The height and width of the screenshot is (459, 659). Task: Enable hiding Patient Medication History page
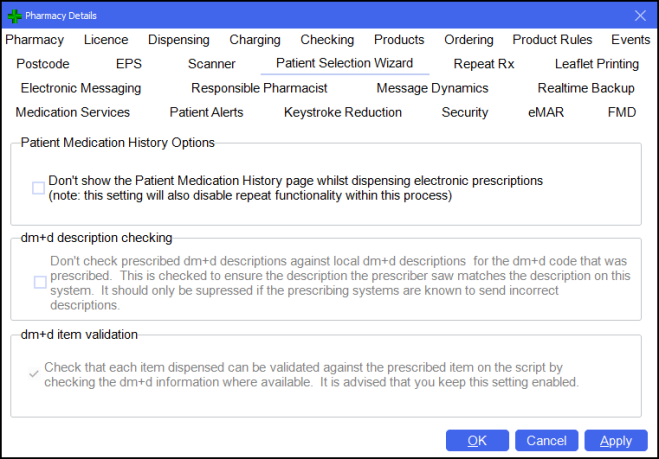click(39, 187)
